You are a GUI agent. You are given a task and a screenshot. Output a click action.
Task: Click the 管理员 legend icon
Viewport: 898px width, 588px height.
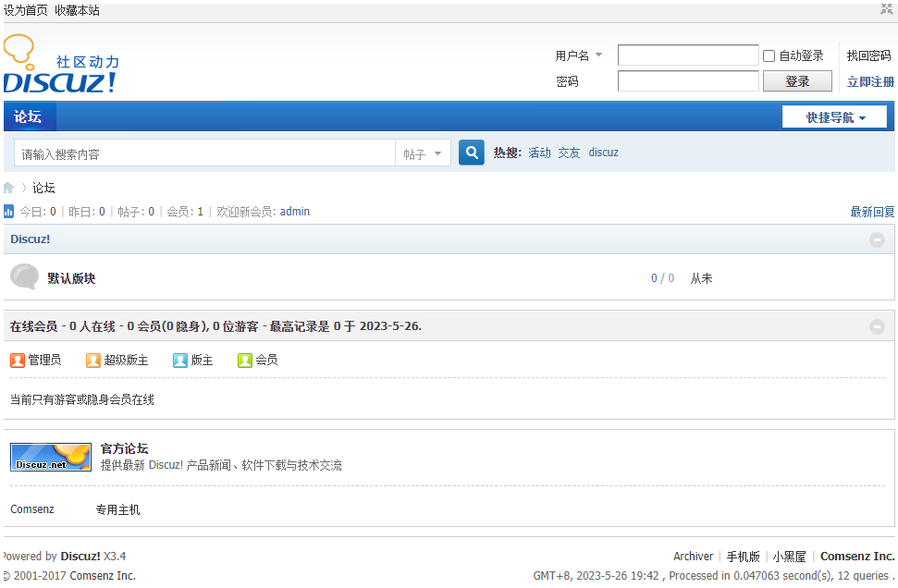pos(18,361)
